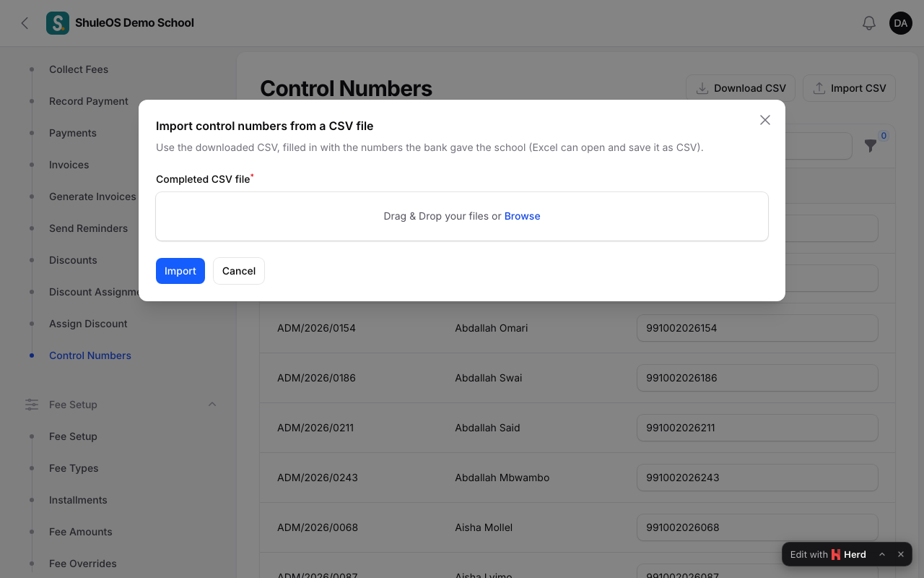Click the control number field 991002026243

click(x=757, y=478)
